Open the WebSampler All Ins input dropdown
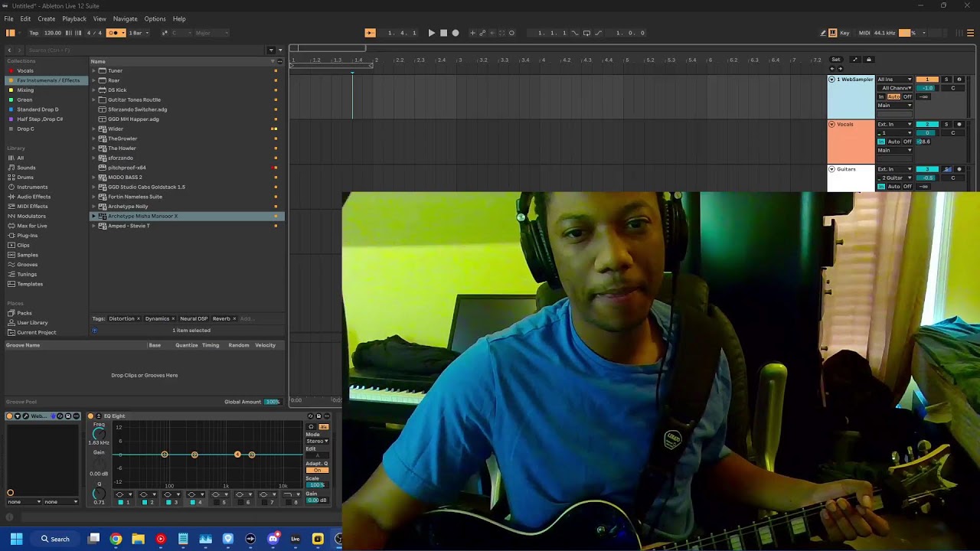 tap(895, 80)
